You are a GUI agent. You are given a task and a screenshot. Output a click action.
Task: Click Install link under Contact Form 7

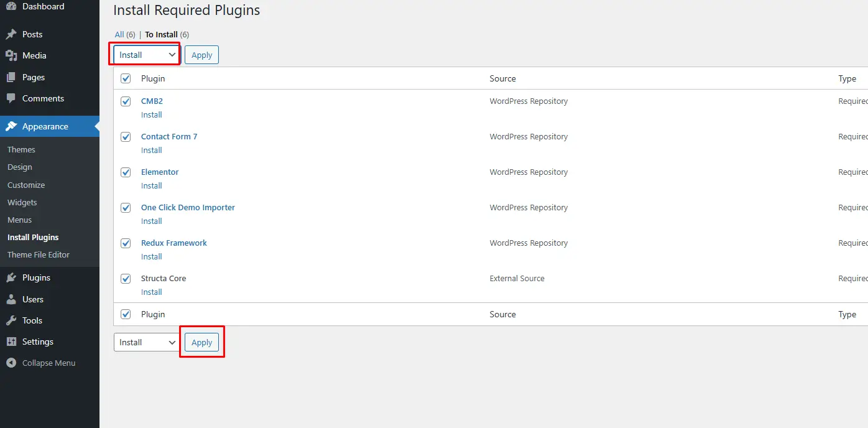pos(152,150)
